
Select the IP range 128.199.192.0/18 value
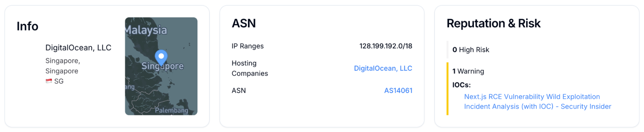coord(386,46)
